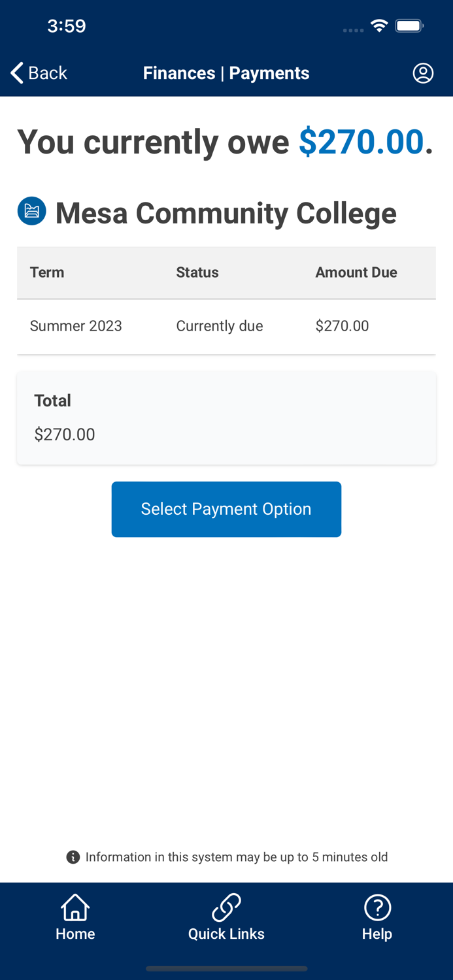Click the Select Payment Option button

coord(226,509)
